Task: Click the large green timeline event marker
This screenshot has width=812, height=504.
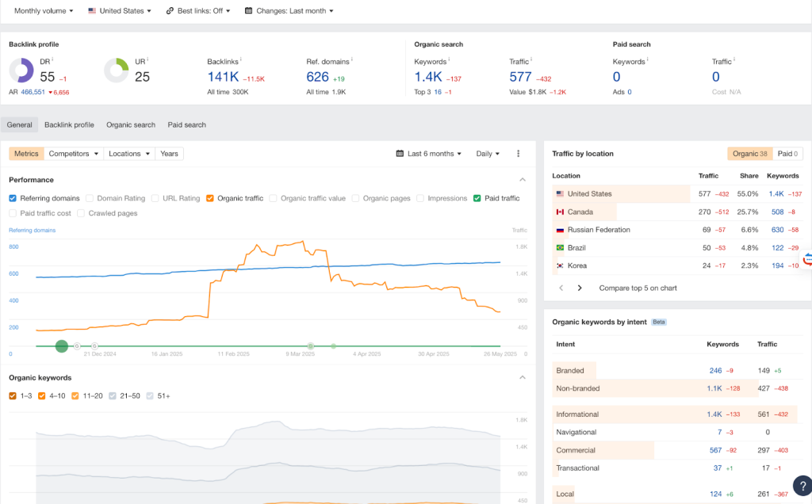Action: click(61, 346)
